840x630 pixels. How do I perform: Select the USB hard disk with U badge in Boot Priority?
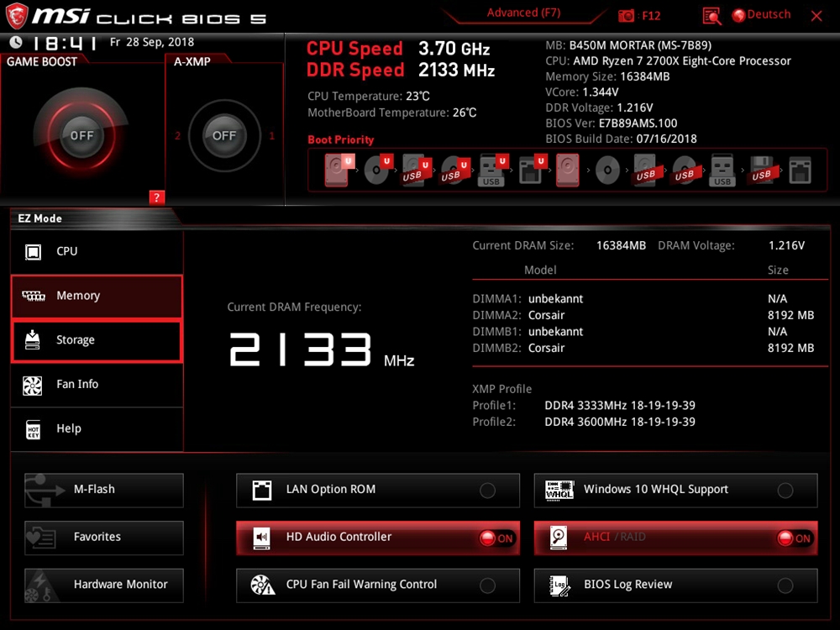click(x=416, y=171)
